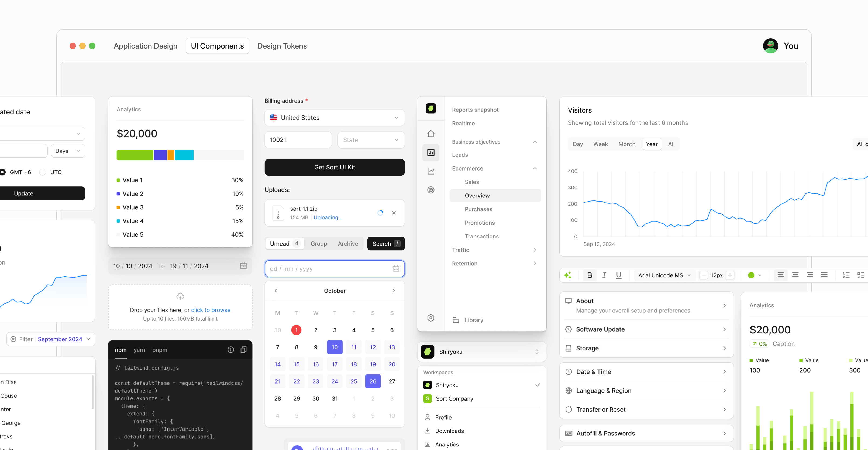Click the underline formatting icon

619,275
